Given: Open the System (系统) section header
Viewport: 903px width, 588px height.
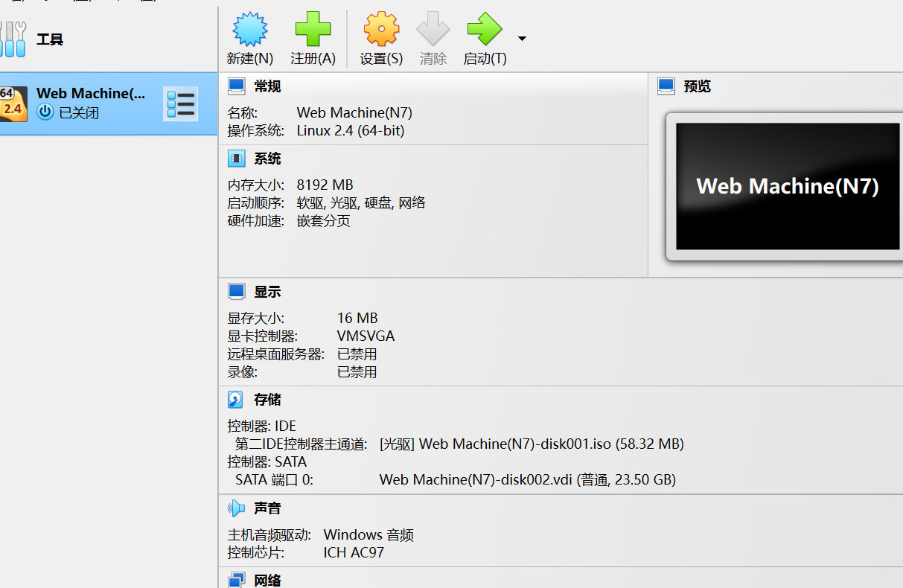Looking at the screenshot, I should [x=267, y=159].
